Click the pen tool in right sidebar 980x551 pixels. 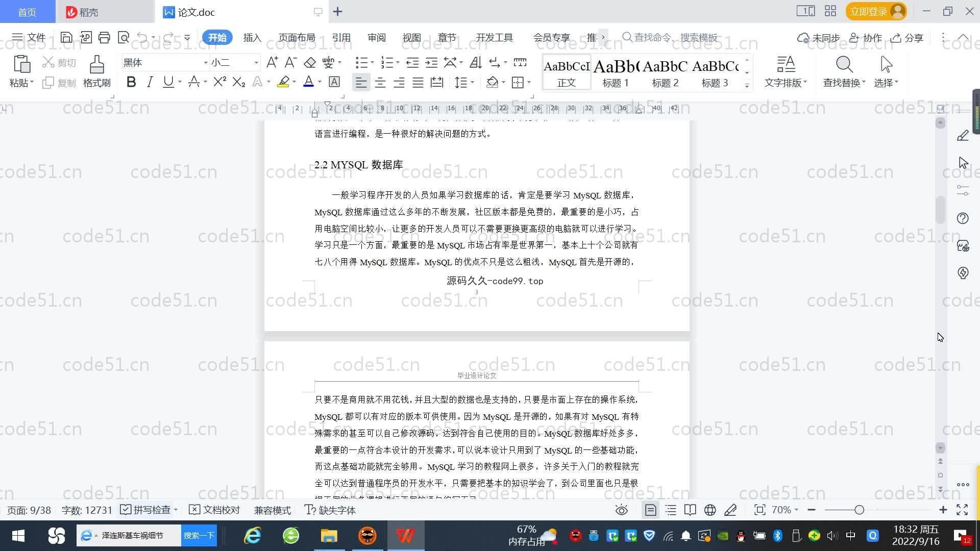[963, 135]
